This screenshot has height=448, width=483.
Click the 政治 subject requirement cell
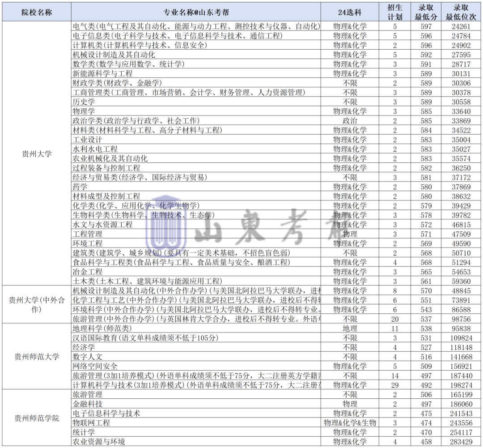350,121
